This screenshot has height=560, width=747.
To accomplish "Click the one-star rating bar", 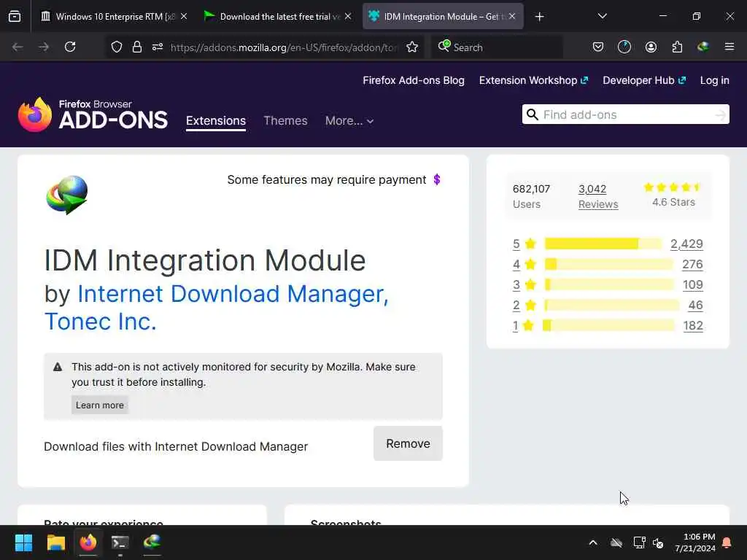I will pos(609,326).
